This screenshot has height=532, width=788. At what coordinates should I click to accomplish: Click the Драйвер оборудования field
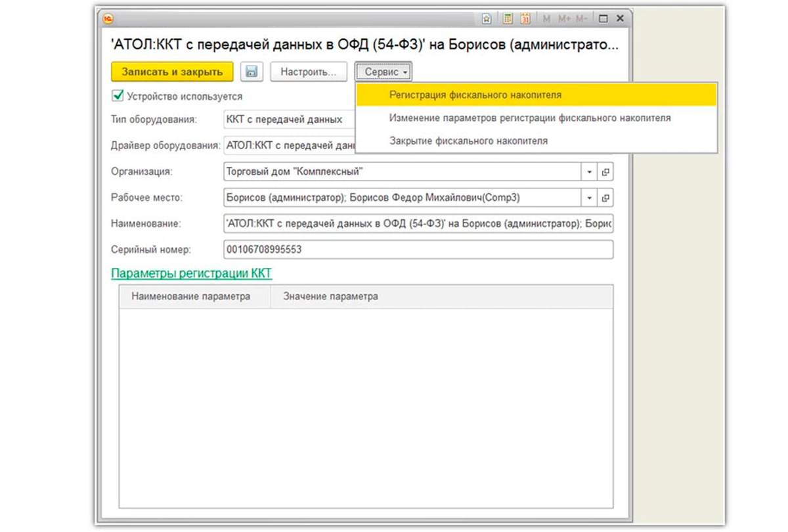tap(289, 146)
